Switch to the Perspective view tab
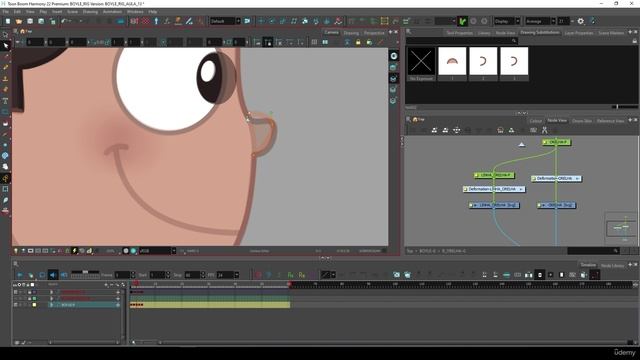The width and height of the screenshot is (640, 360). point(374,33)
